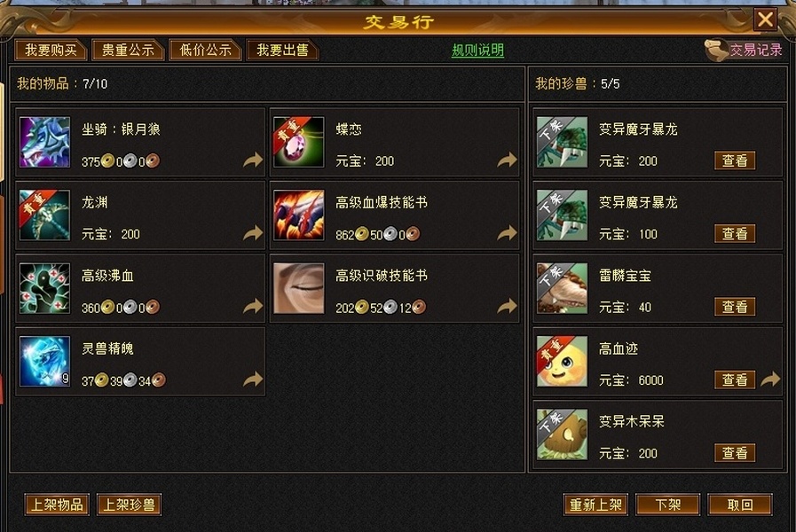Open the 低价公示 tab

(205, 50)
